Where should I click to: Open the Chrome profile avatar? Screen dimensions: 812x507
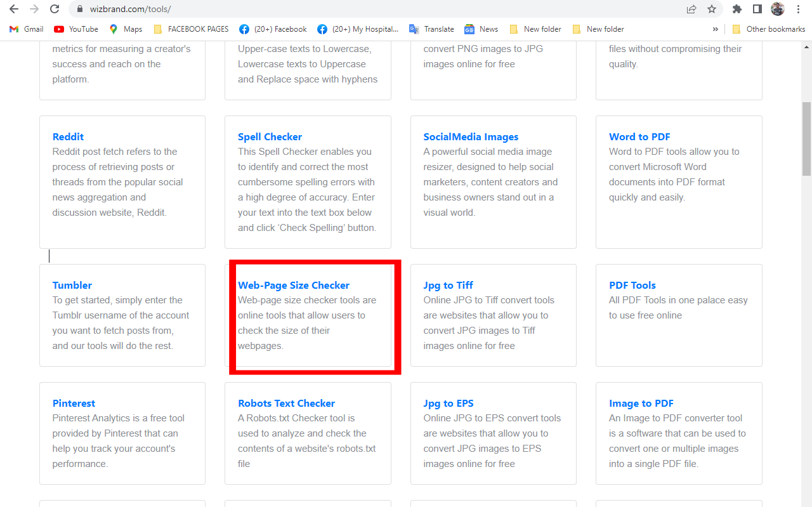(x=778, y=9)
